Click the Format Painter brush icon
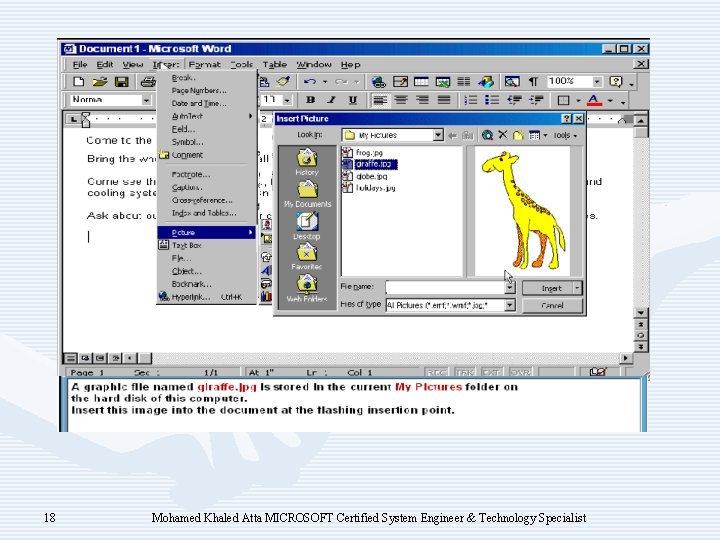The height and width of the screenshot is (540, 720). [x=284, y=82]
